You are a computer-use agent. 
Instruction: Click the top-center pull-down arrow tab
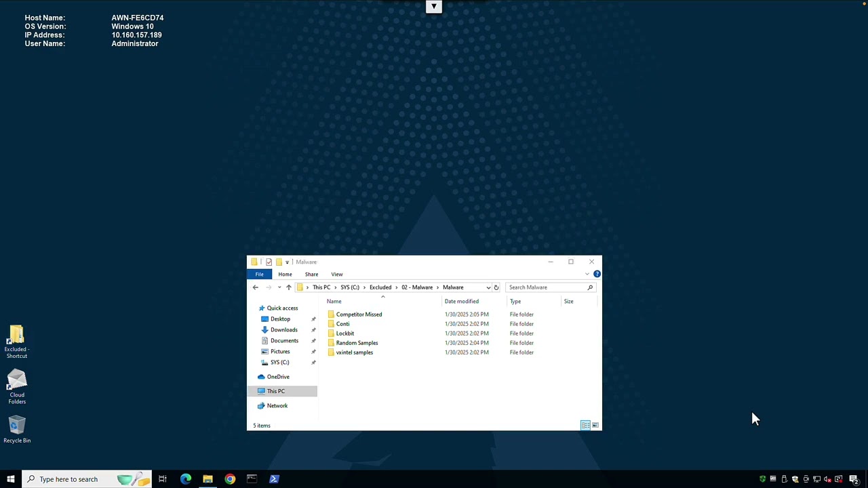[434, 7]
